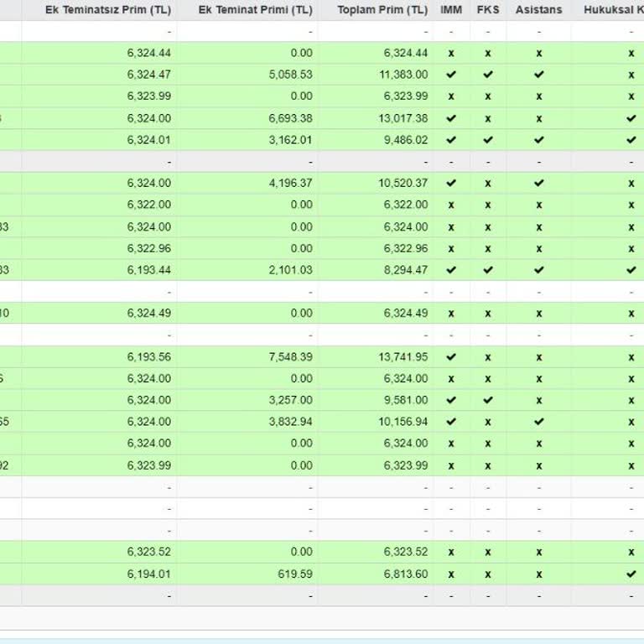
Task: Select the IMM x mark in the 6,322.96 row
Action: click(451, 249)
